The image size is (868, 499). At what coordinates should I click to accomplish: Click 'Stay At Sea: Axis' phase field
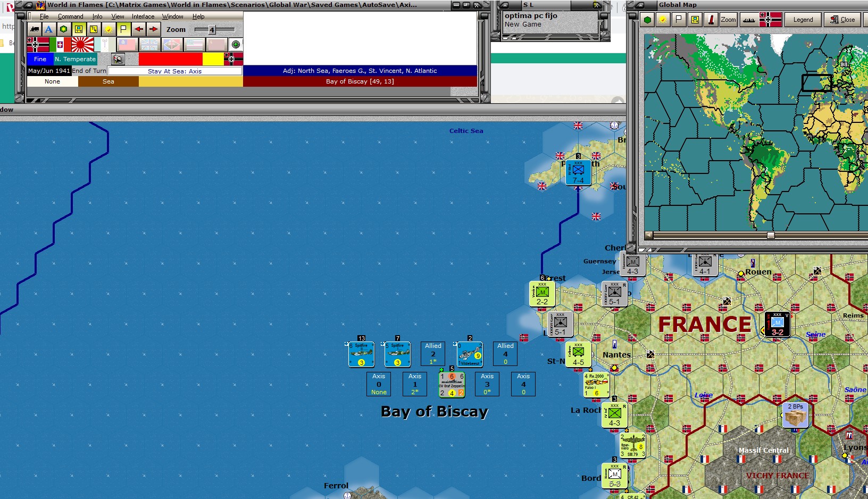[175, 71]
